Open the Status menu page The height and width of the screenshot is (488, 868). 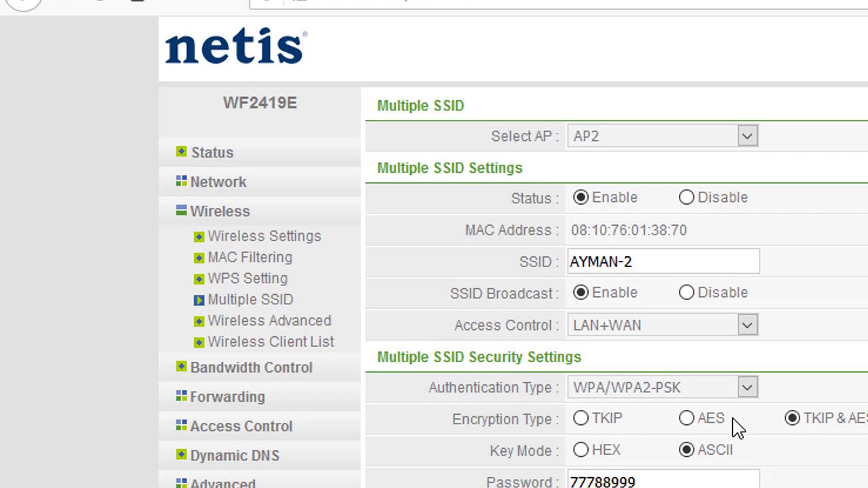pyautogui.click(x=212, y=152)
